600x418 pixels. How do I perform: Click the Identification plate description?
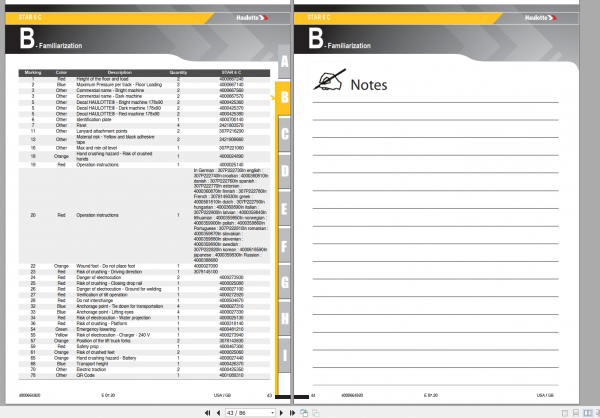94,120
